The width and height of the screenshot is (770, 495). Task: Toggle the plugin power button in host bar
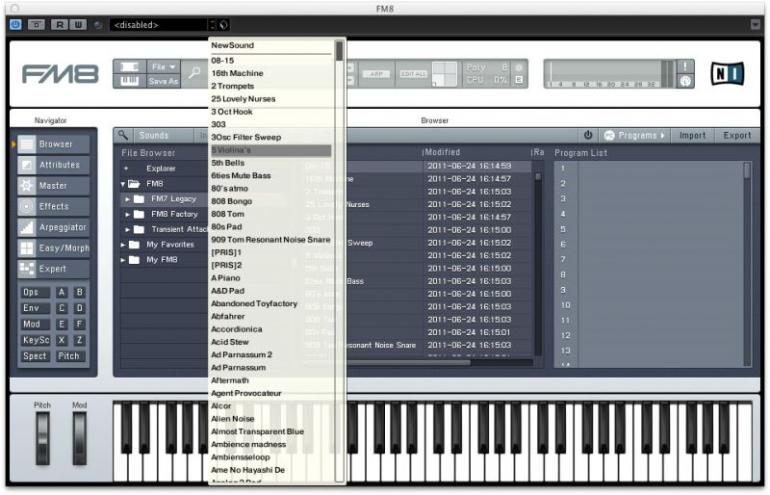pyautogui.click(x=15, y=24)
